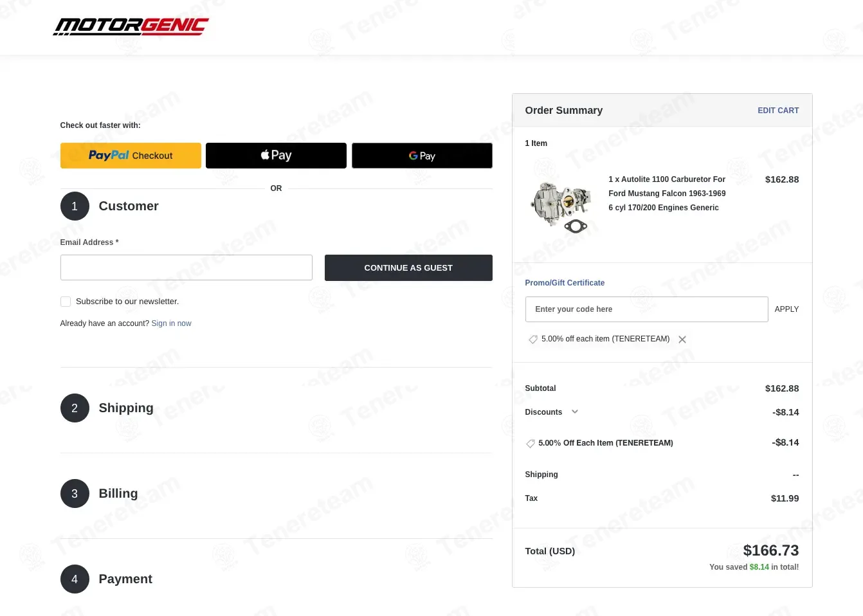Click the carburetor product thumbnail
This screenshot has height=616, width=863.
coord(560,207)
